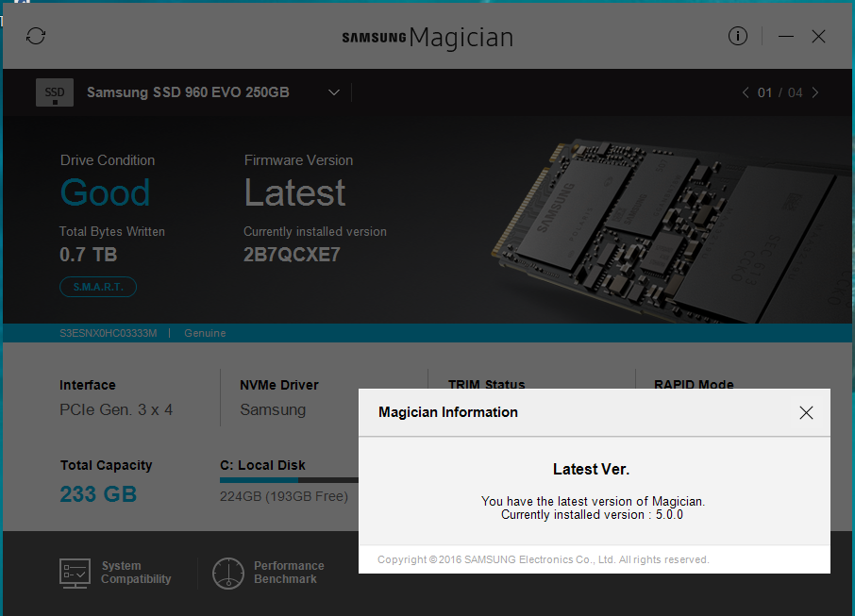
Task: Click the 01 / 04 drive counter
Action: point(780,92)
